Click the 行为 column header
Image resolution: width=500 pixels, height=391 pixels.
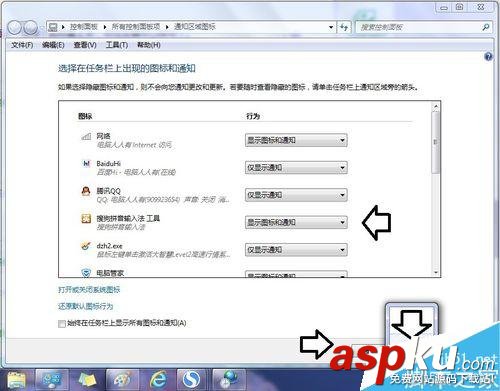(253, 116)
